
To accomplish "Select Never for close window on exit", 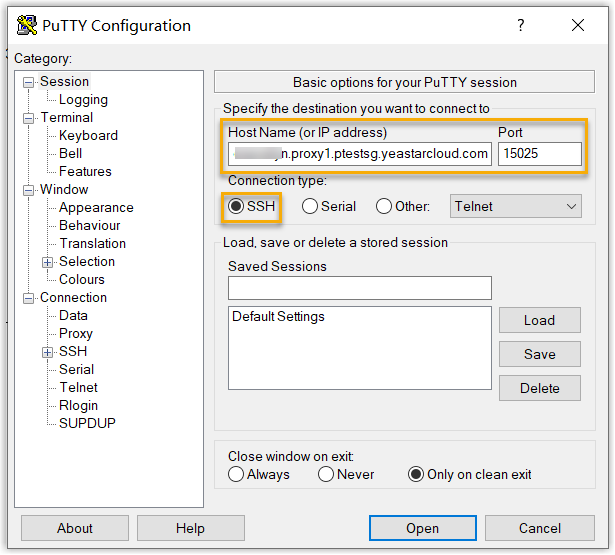I will (x=326, y=474).
